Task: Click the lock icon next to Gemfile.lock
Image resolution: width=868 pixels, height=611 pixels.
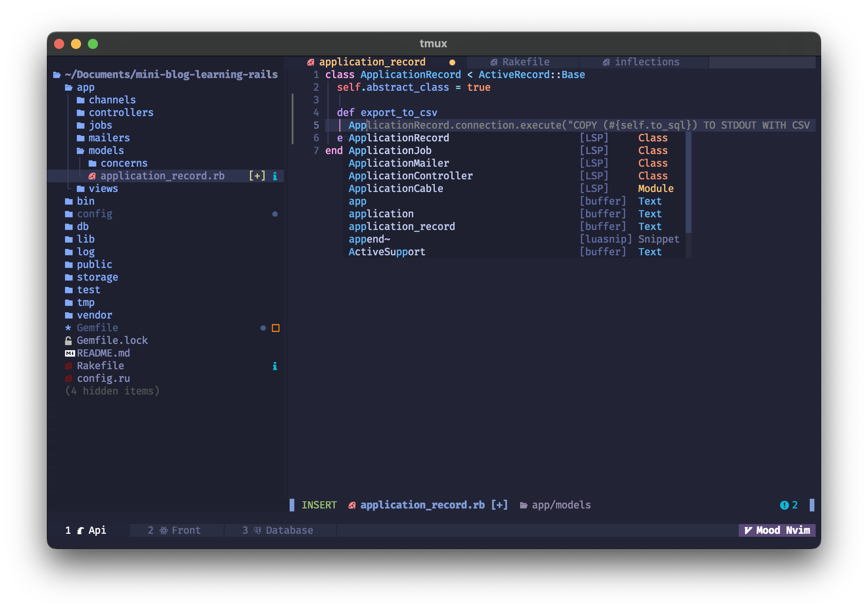Action: tap(68, 341)
